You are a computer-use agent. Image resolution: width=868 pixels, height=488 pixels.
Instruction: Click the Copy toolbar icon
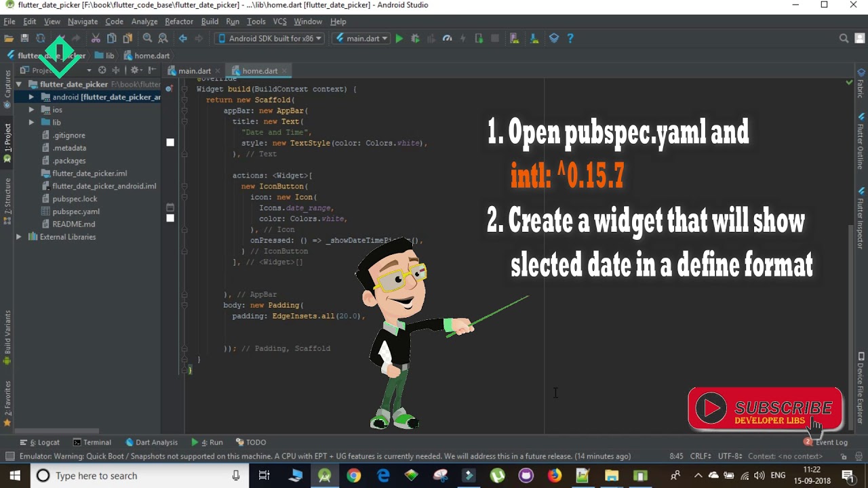point(111,39)
